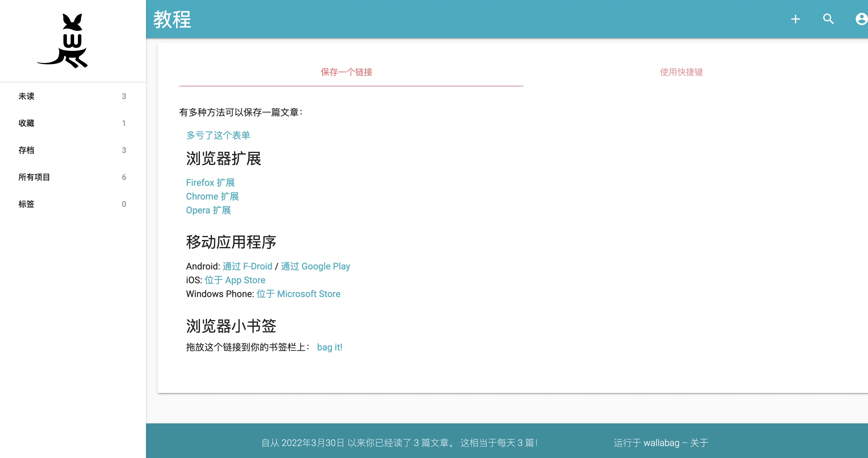Follow the 通过 F-Droid link
Image resolution: width=868 pixels, height=458 pixels.
click(247, 266)
